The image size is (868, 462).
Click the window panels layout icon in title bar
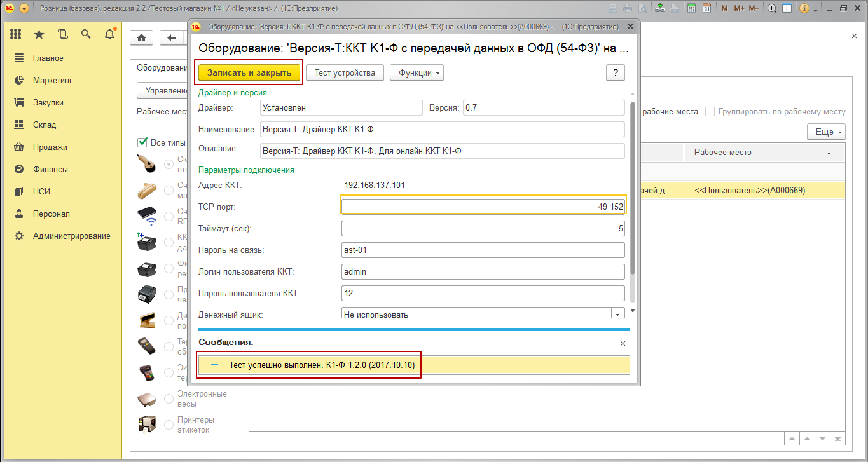coord(787,9)
